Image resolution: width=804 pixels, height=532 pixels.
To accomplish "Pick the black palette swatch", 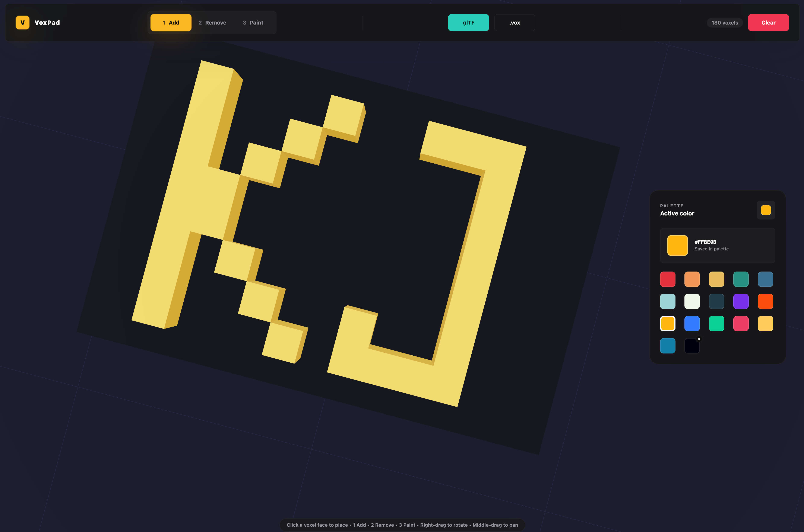I will (692, 346).
